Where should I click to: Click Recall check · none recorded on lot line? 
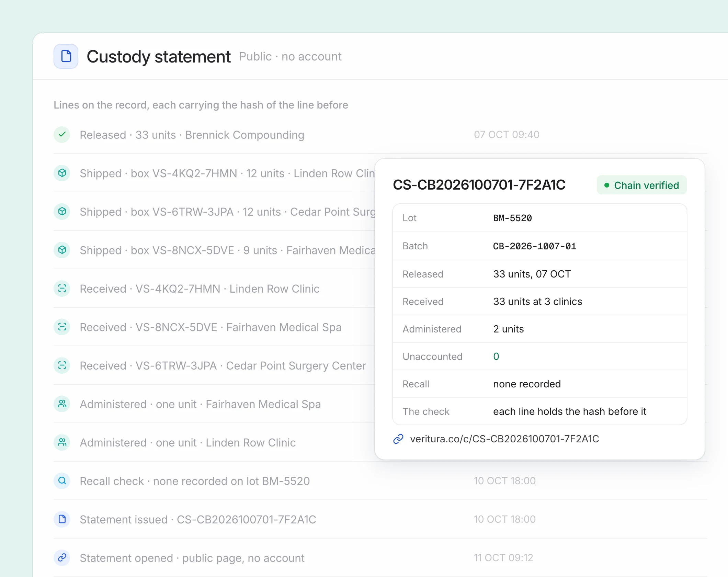(195, 481)
